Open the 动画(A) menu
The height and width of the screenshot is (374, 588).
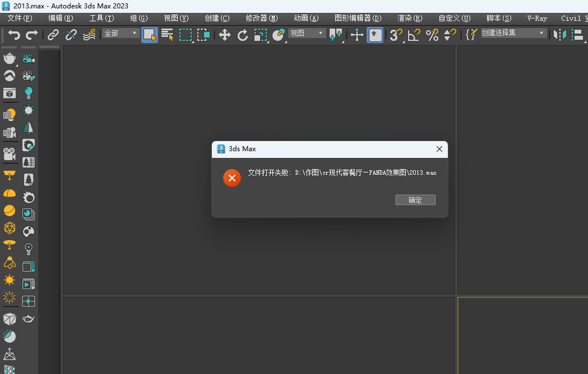[306, 18]
